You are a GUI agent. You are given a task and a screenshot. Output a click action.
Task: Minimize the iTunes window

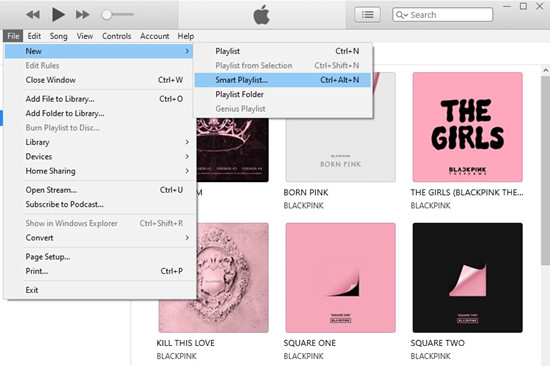click(x=507, y=7)
